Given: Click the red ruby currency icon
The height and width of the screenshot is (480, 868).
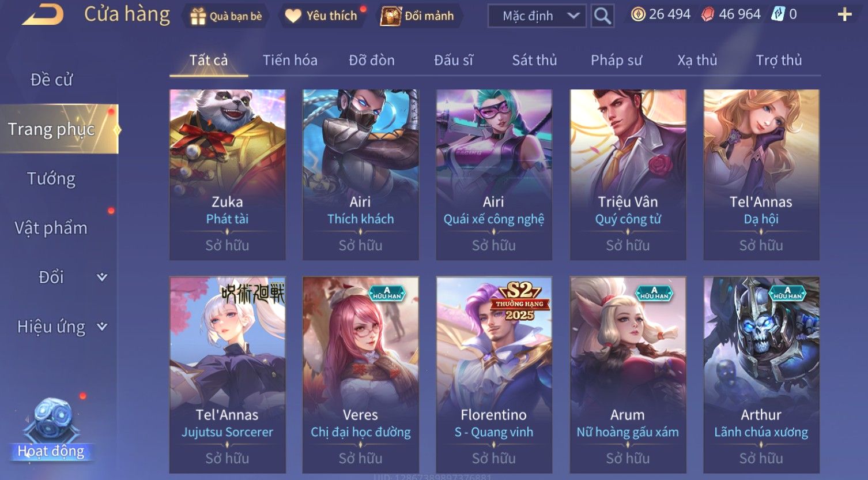Looking at the screenshot, I should coord(707,14).
